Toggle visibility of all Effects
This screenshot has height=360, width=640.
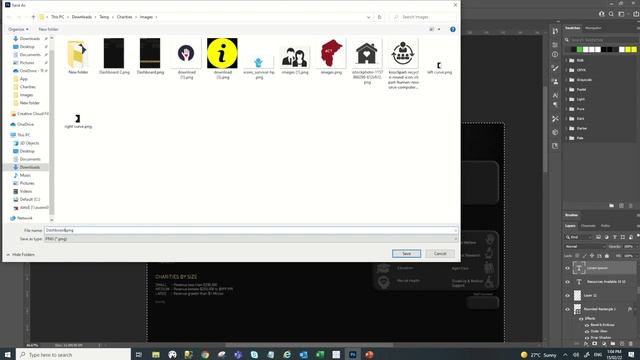tap(581, 319)
